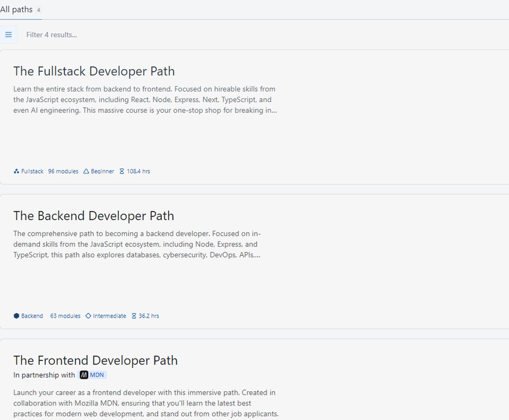This screenshot has width=509, height=420.
Task: Click the hourglass icon next to 108.4 hrs
Action: click(122, 171)
